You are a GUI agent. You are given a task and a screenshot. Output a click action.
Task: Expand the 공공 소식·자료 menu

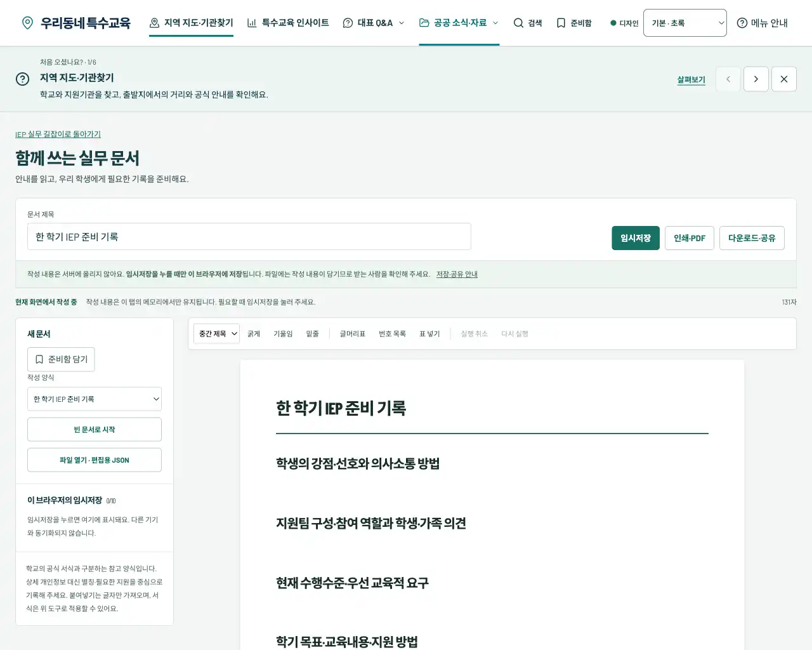459,23
